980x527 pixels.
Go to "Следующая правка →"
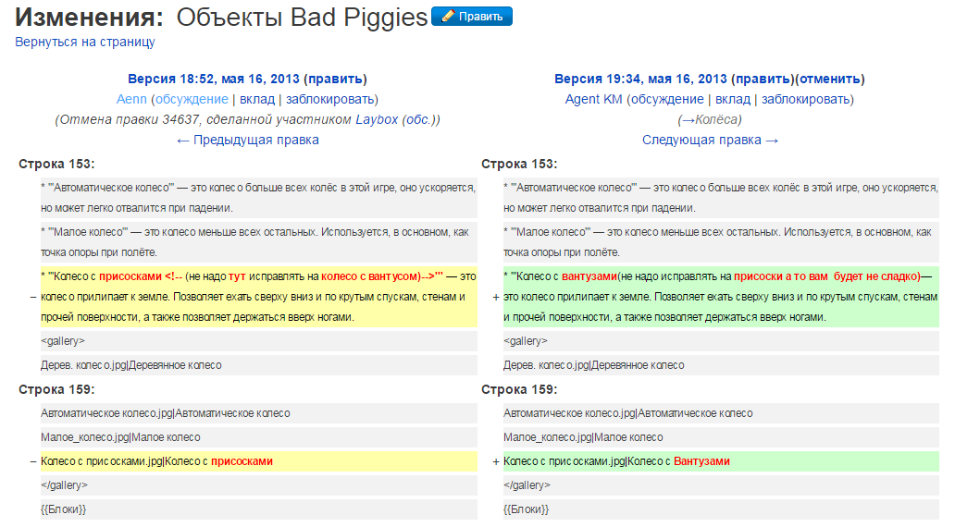tap(711, 140)
